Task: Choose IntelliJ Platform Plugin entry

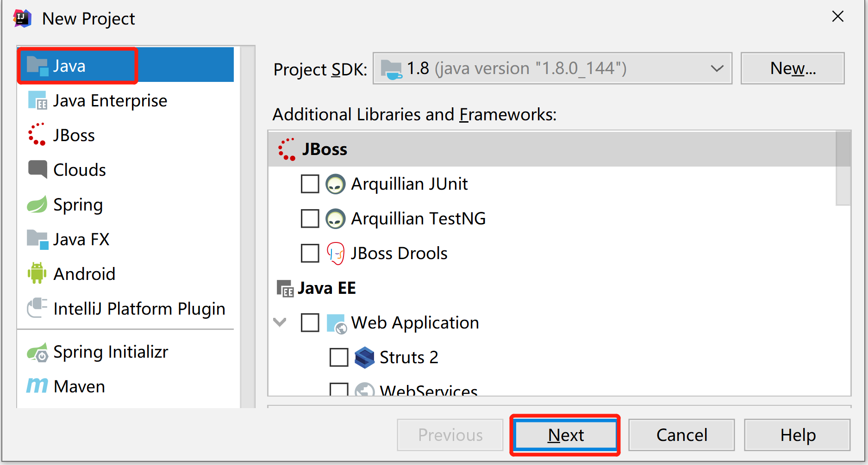Action: click(x=125, y=309)
